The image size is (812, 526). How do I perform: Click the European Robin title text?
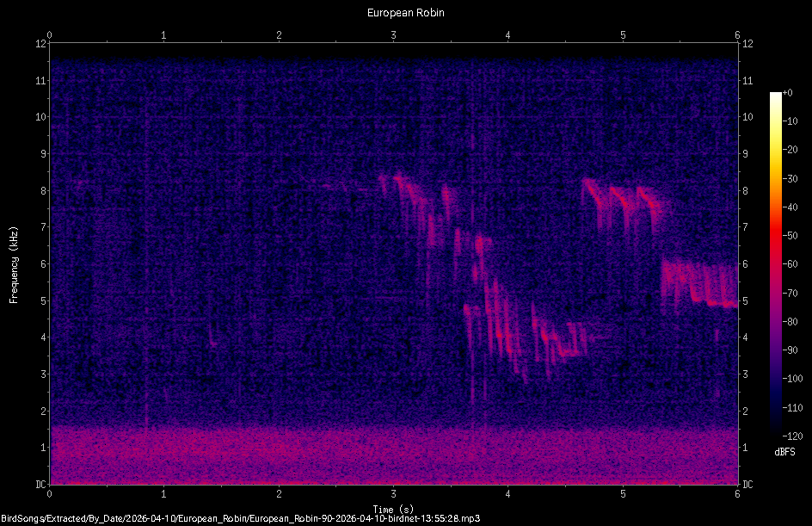click(x=405, y=12)
